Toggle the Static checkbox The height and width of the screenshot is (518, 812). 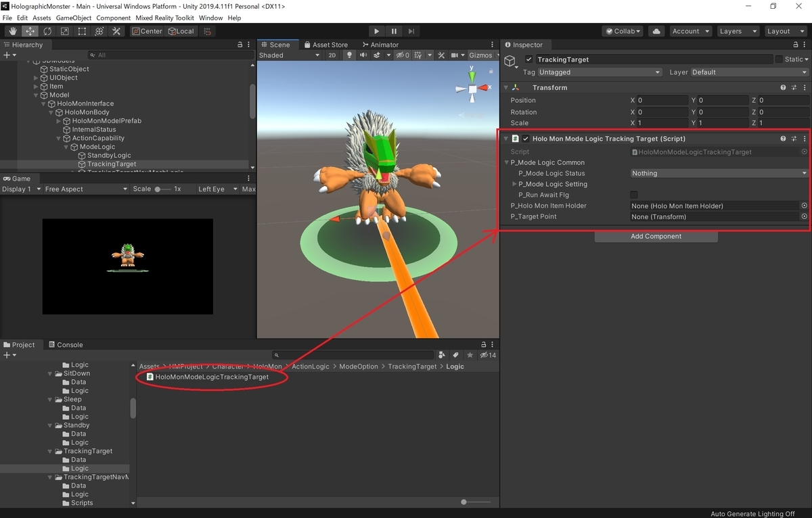tap(779, 60)
